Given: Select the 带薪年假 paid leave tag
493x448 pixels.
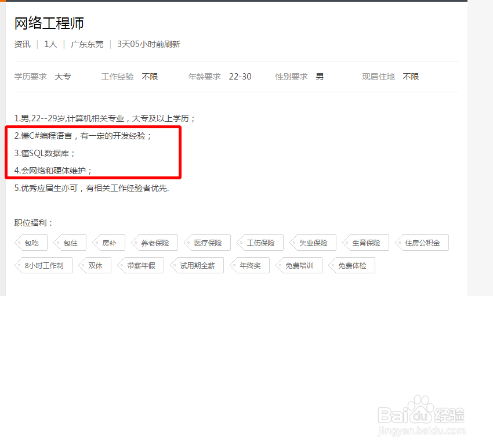Looking at the screenshot, I should click(140, 265).
